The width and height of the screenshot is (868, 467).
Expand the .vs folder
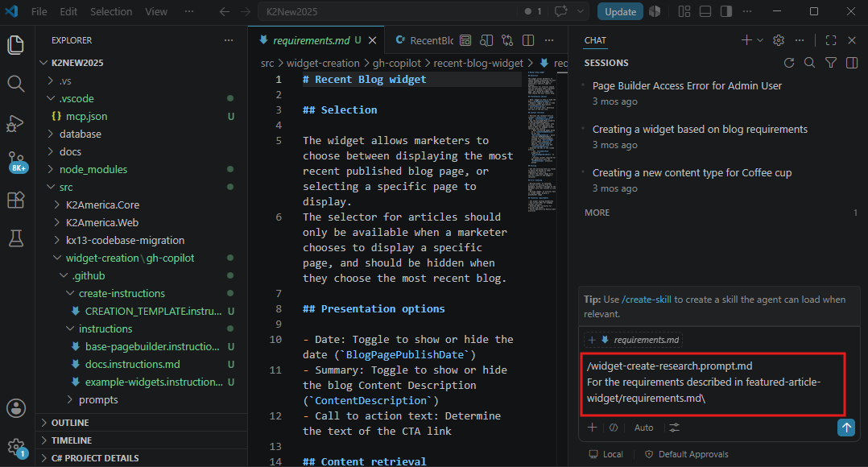tap(51, 81)
